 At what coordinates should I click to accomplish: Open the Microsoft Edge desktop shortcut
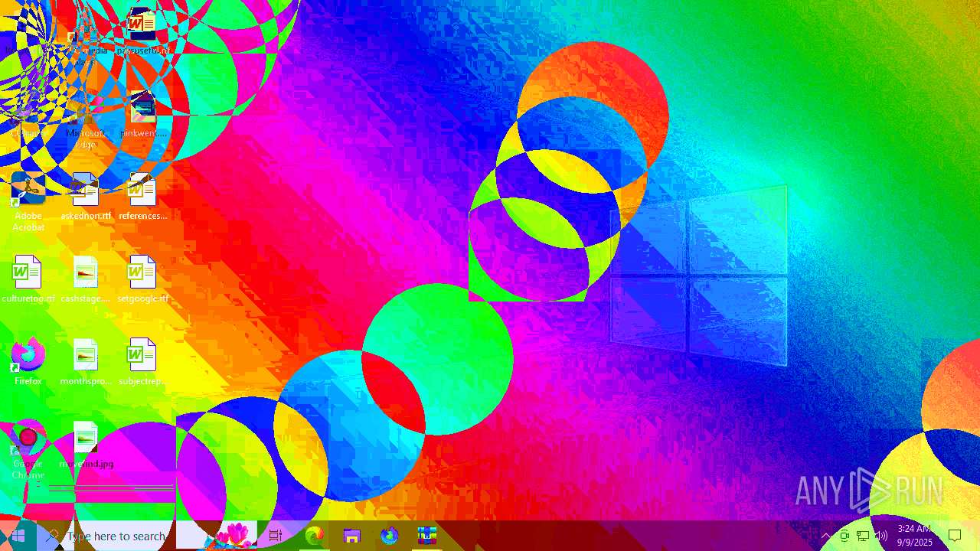86,120
